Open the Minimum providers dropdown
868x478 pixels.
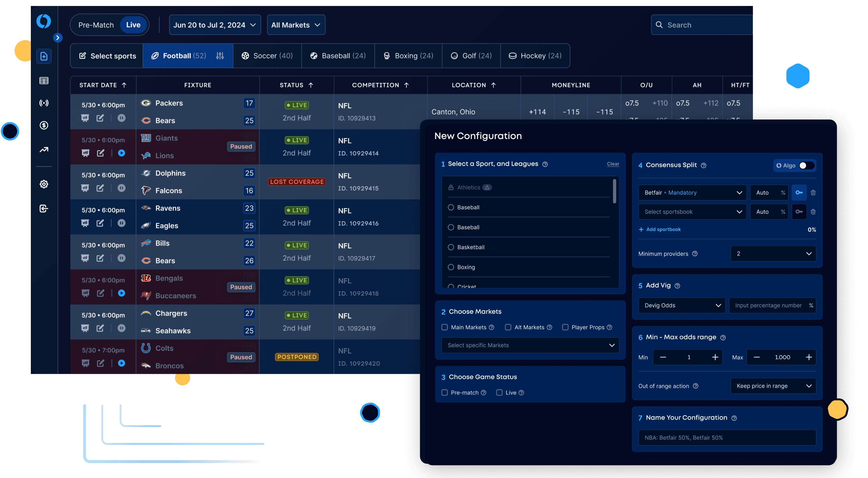coord(773,254)
